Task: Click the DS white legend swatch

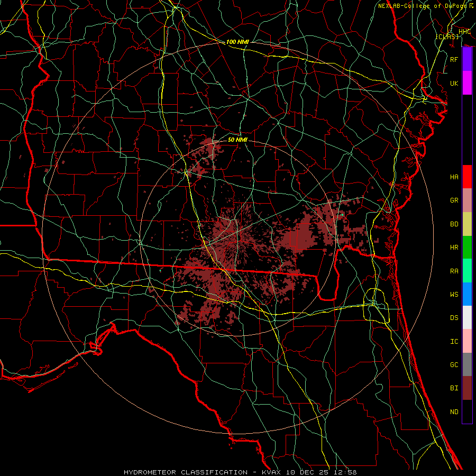Action: coord(467,317)
